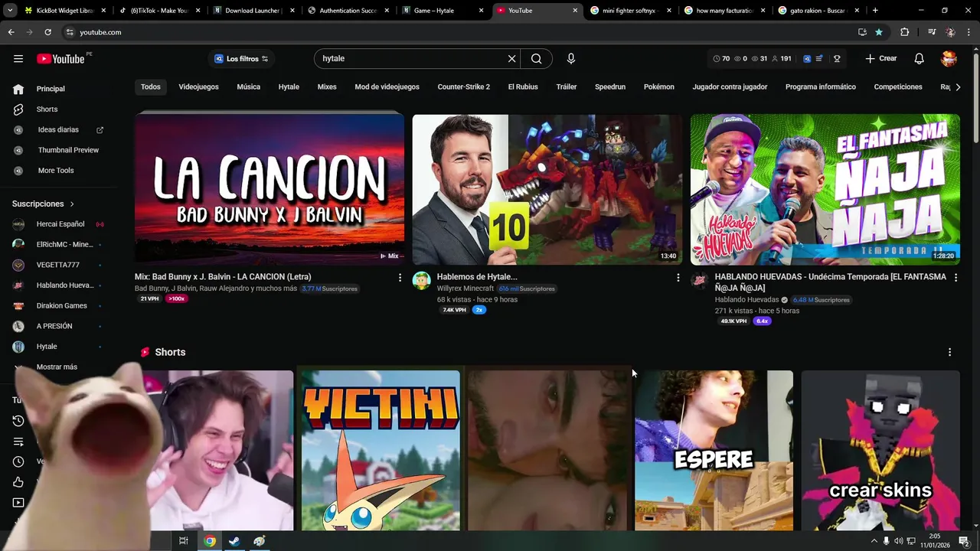
Task: Click the clock stat showing 70
Action: (x=721, y=59)
